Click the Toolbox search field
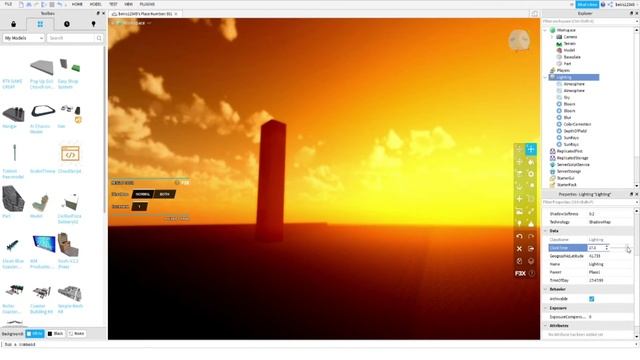 (71, 38)
